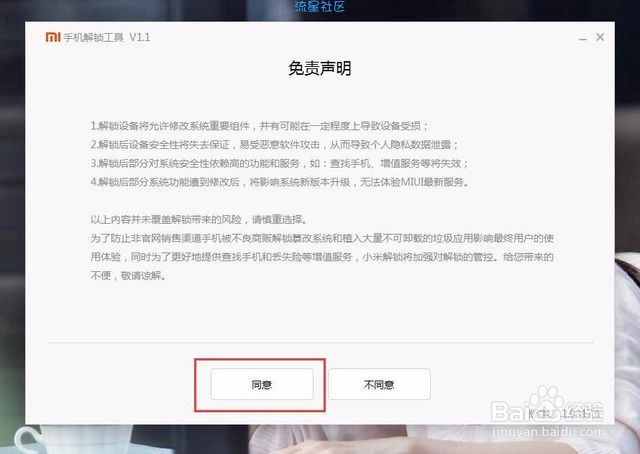Click the 免责声明 heading
Screen dimensions: 640x454
(x=320, y=68)
